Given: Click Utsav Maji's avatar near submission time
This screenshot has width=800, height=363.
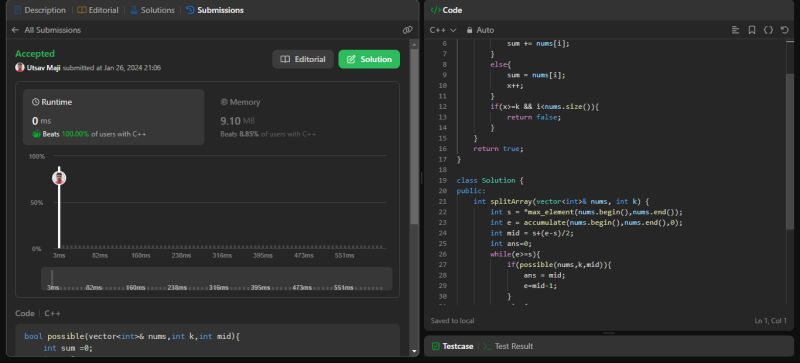Looking at the screenshot, I should (x=20, y=67).
